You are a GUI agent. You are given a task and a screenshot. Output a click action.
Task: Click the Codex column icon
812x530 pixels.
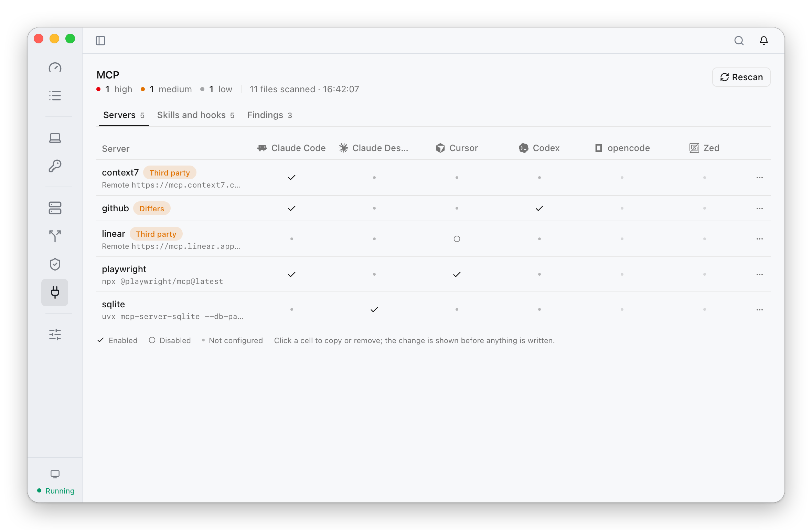pos(524,148)
